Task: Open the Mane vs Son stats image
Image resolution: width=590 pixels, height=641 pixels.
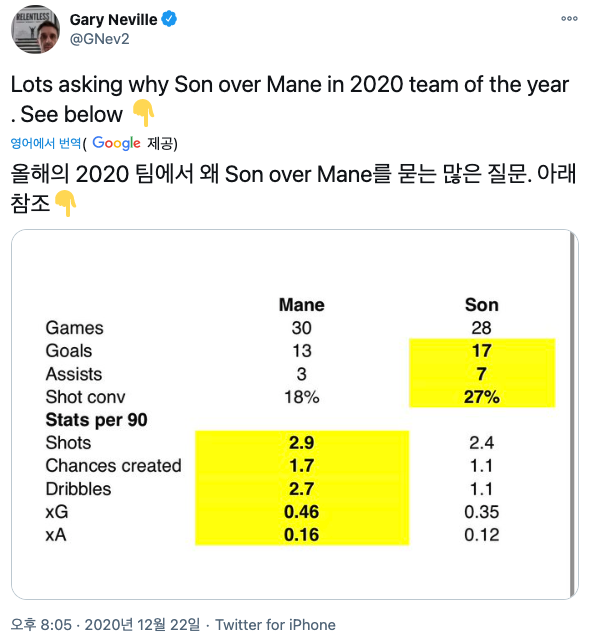Action: tap(294, 414)
